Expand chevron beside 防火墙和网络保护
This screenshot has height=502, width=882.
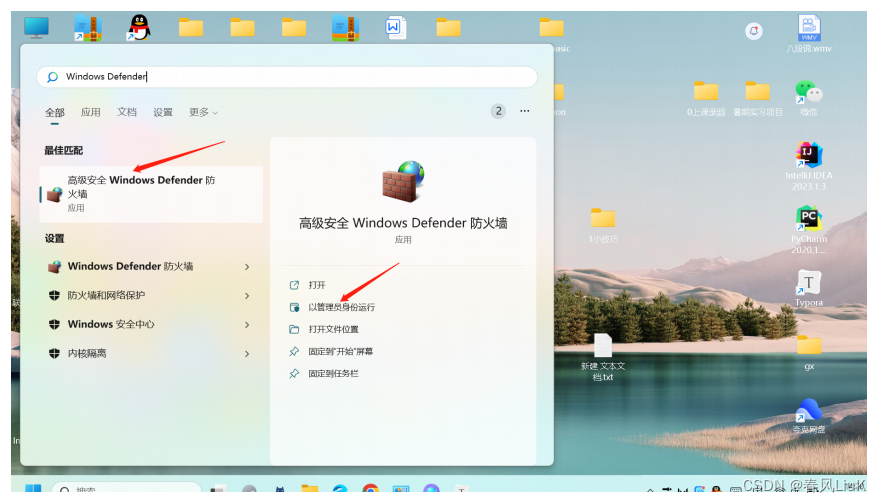pos(247,296)
